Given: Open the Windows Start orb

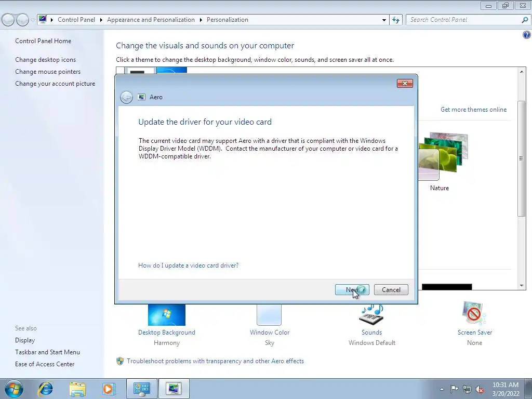Looking at the screenshot, I should point(14,389).
